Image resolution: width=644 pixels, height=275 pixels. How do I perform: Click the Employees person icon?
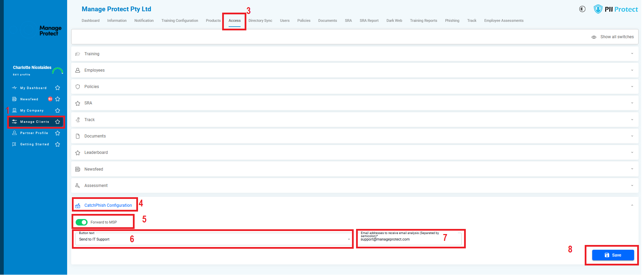[78, 70]
